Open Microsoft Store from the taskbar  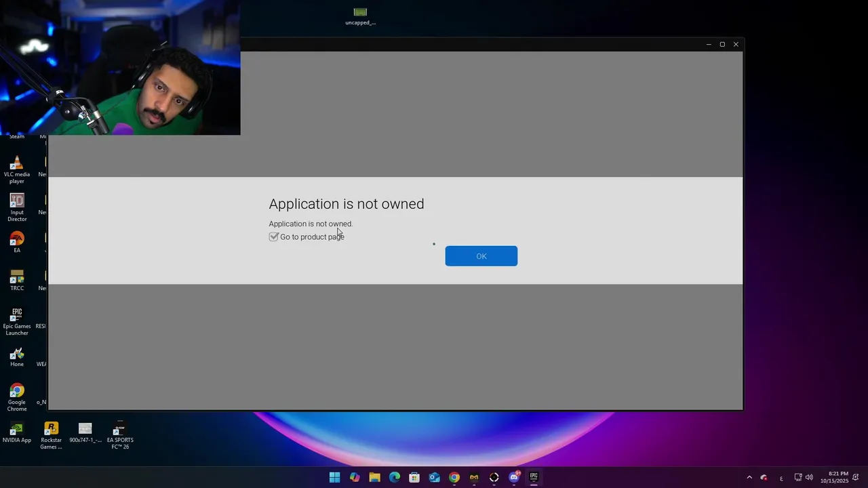click(x=414, y=477)
